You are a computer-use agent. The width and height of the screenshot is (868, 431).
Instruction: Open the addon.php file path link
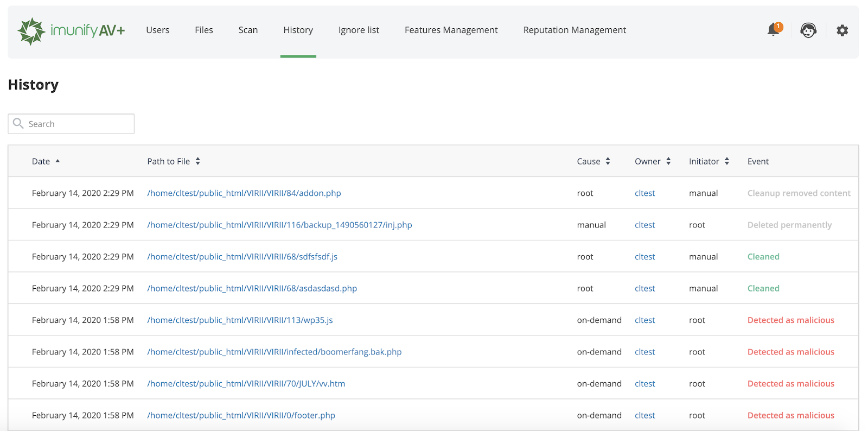(x=244, y=193)
